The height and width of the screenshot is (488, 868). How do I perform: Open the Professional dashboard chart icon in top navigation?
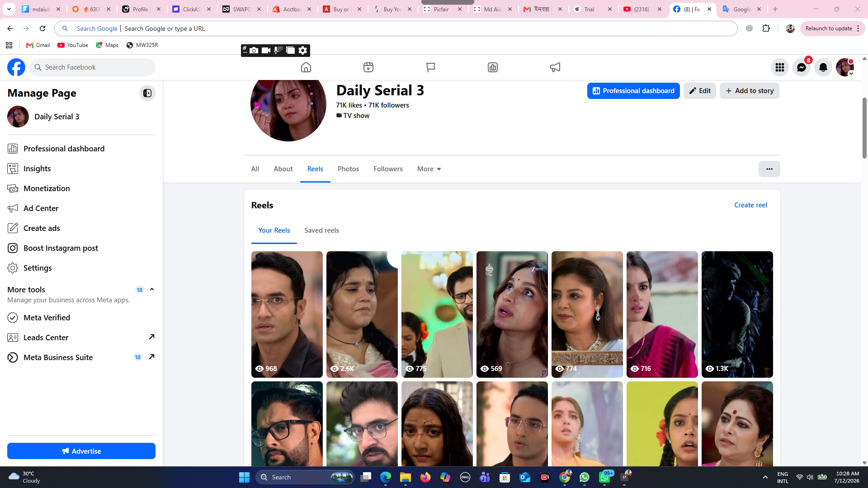tap(493, 67)
